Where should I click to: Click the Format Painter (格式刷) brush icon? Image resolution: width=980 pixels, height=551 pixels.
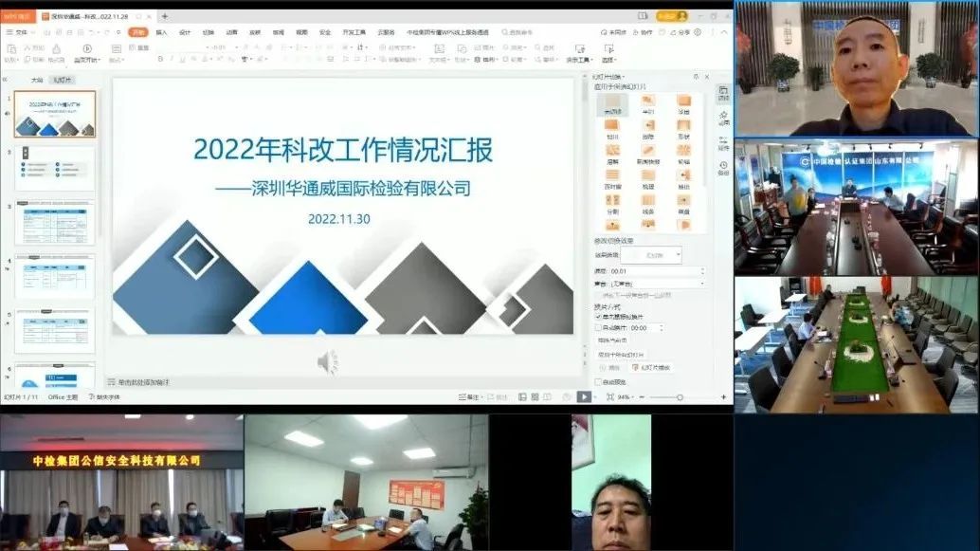pyautogui.click(x=56, y=49)
